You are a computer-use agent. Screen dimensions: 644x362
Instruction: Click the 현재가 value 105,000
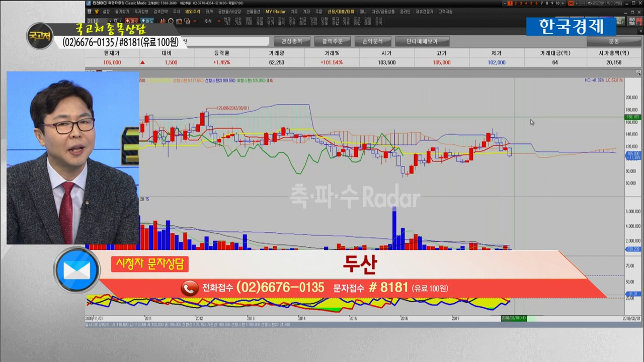coord(112,62)
